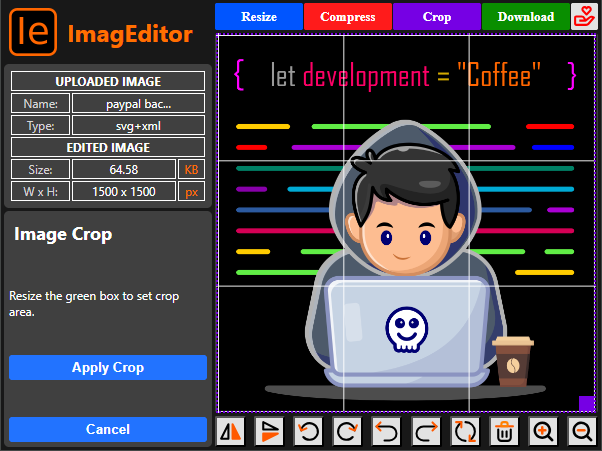Click the UPLOADED IMAGE header
The image size is (602, 451).
coord(108,81)
